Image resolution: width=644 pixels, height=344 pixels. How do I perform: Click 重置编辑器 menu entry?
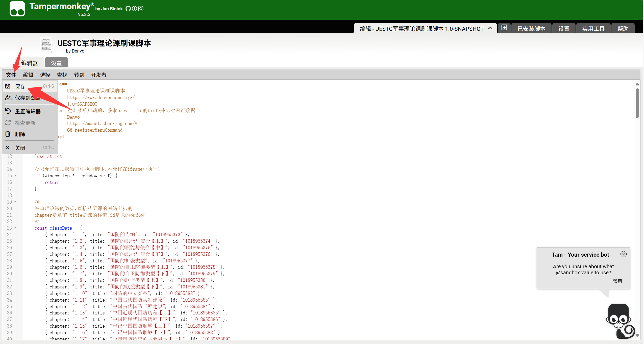click(28, 111)
